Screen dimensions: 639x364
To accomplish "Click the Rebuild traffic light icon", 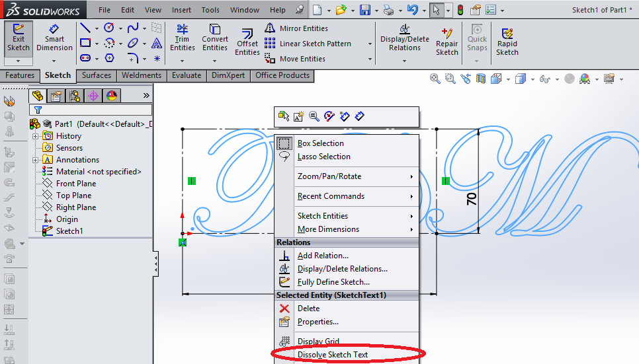I will coord(460,10).
